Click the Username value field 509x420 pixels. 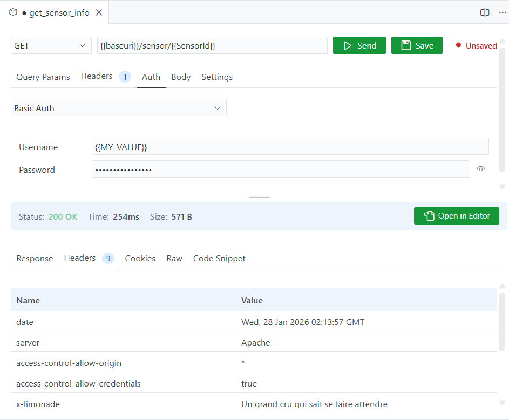290,146
